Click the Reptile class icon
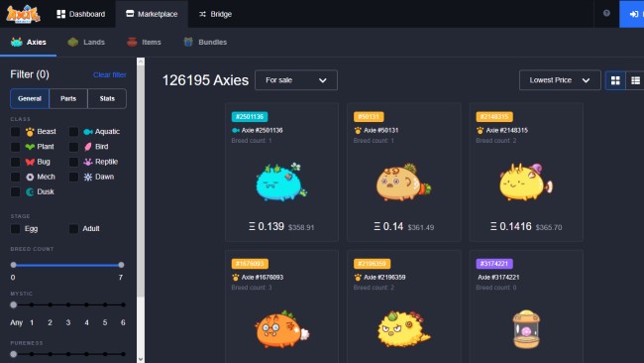The image size is (644, 363). pos(88,162)
